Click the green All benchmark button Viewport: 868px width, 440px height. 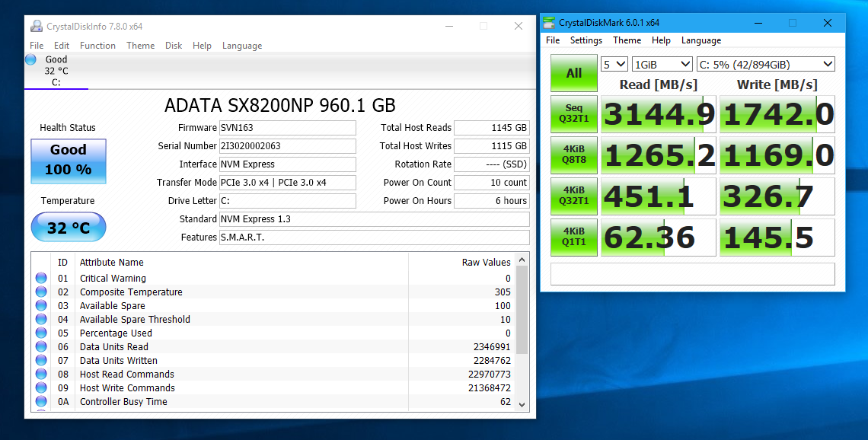[574, 73]
